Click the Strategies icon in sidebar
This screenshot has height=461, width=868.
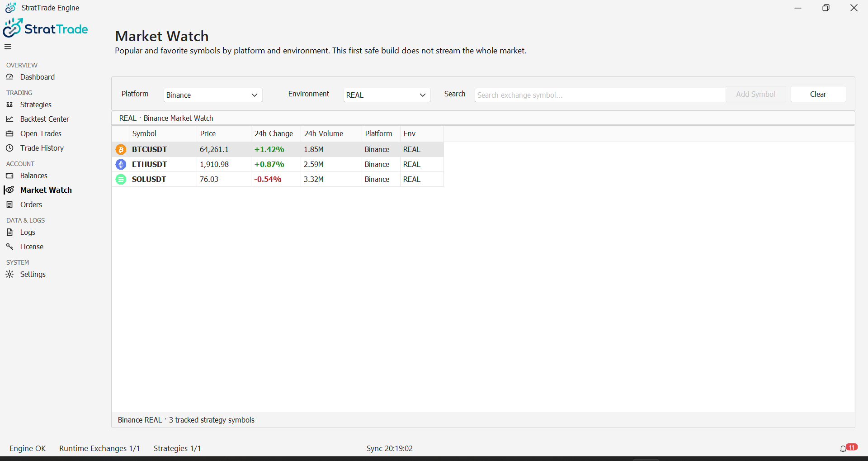(x=9, y=105)
